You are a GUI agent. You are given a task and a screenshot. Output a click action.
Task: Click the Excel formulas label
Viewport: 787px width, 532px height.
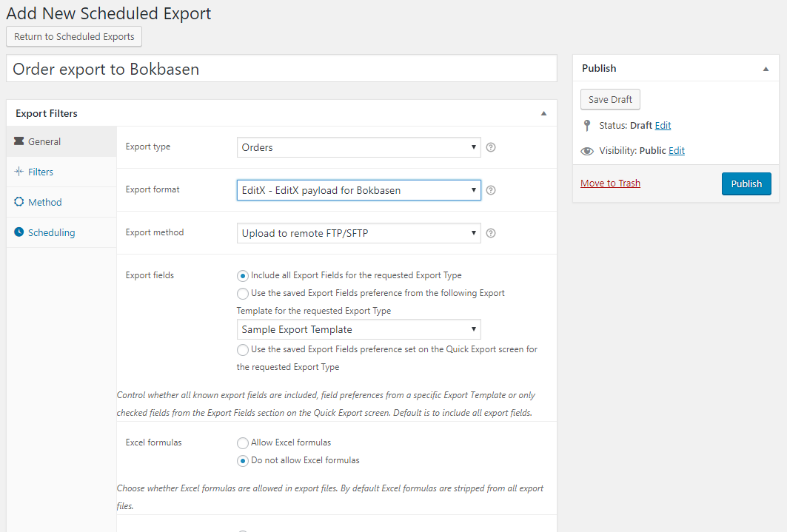click(x=153, y=442)
